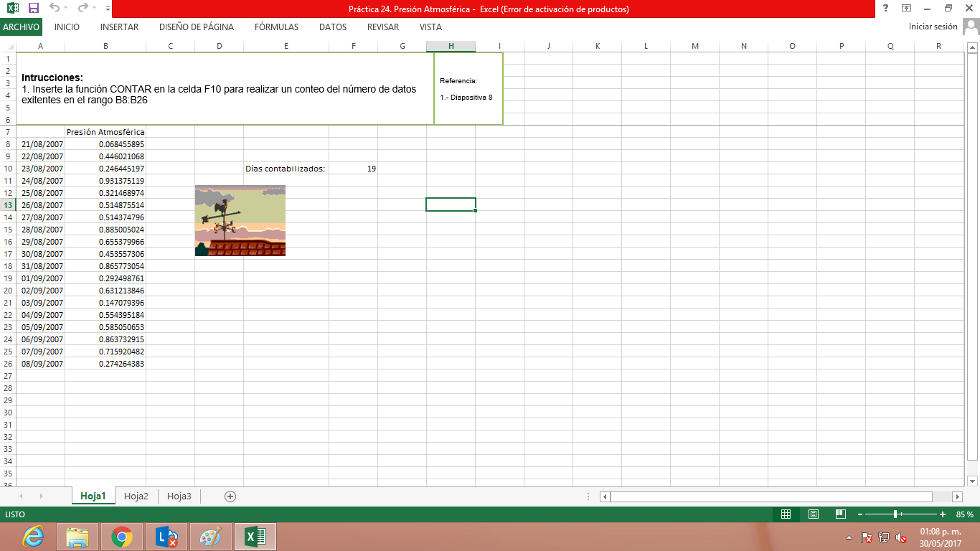Click the muted volume tray icon
Image resolution: width=980 pixels, height=551 pixels.
tap(901, 537)
